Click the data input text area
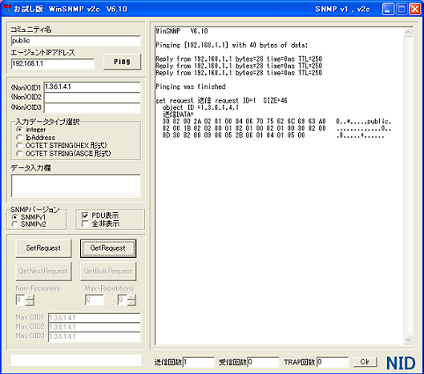The image size is (424, 374). click(x=76, y=185)
